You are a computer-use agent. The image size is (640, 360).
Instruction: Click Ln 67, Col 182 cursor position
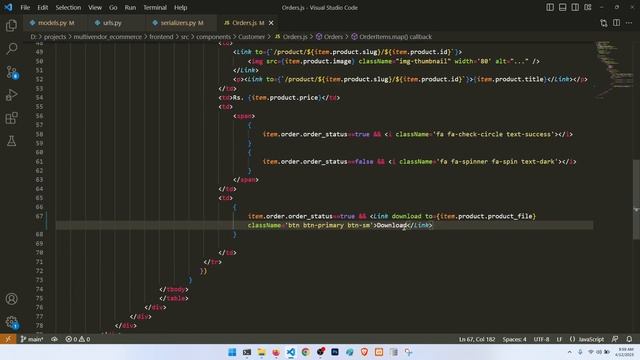coord(476,339)
